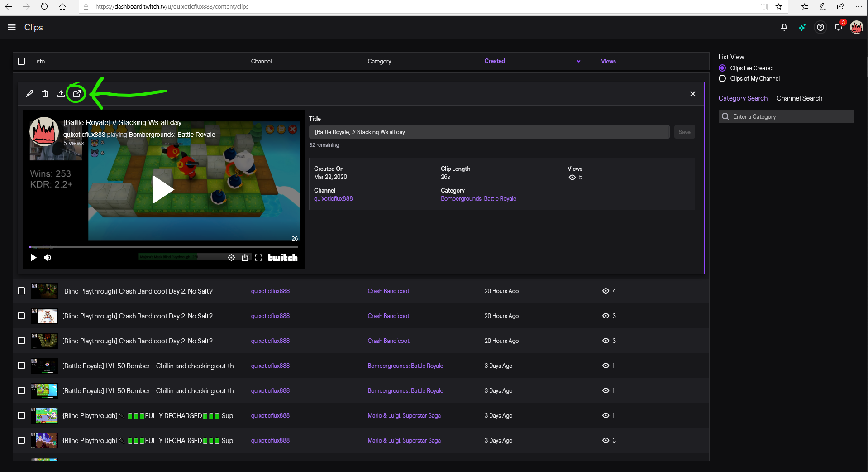Open quixoticflux888 channel link in clip details
868x472 pixels.
[334, 199]
